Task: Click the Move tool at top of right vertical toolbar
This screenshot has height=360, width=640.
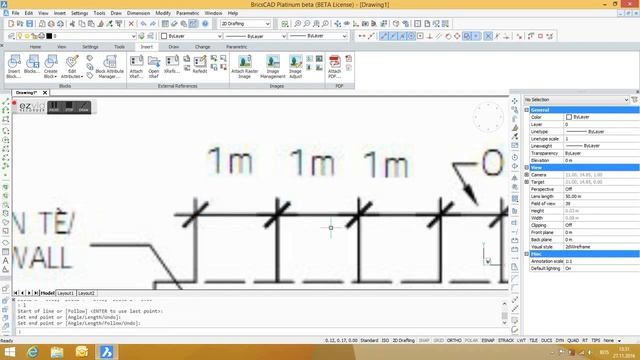Action: [515, 101]
